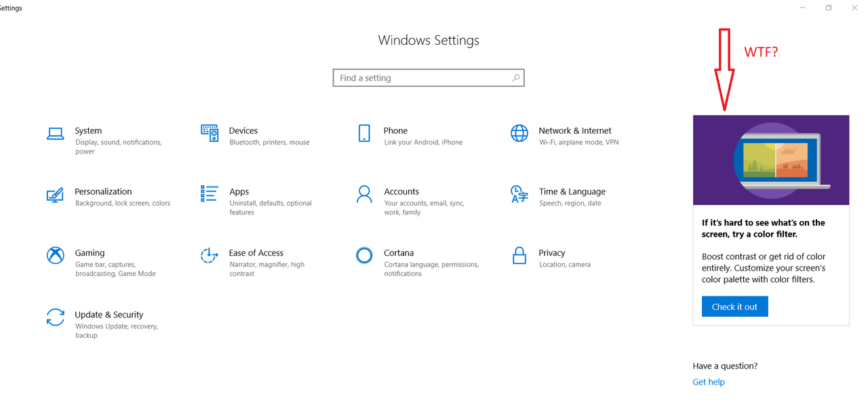Click the Phone category title
The image size is (868, 405).
click(x=396, y=131)
